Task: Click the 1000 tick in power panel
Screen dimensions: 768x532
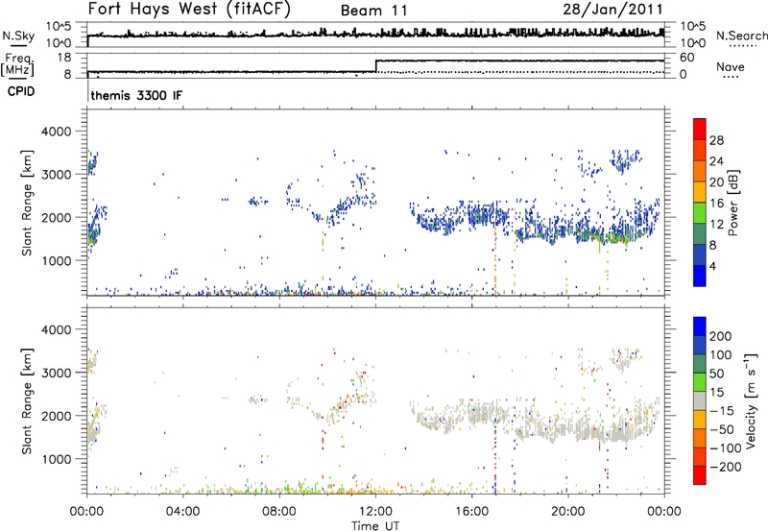Action: point(56,260)
